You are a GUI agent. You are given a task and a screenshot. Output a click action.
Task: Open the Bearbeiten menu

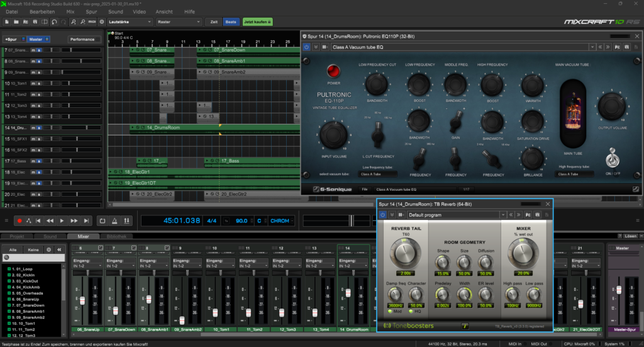[42, 11]
